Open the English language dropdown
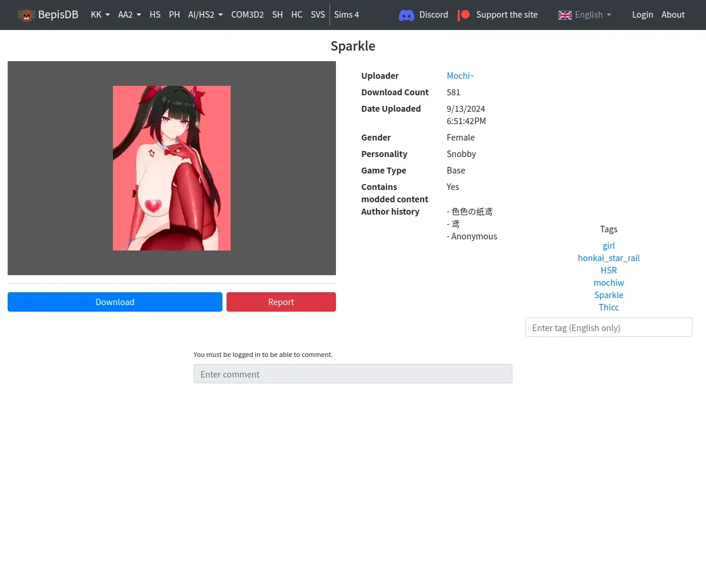This screenshot has width=706, height=588. pyautogui.click(x=585, y=15)
